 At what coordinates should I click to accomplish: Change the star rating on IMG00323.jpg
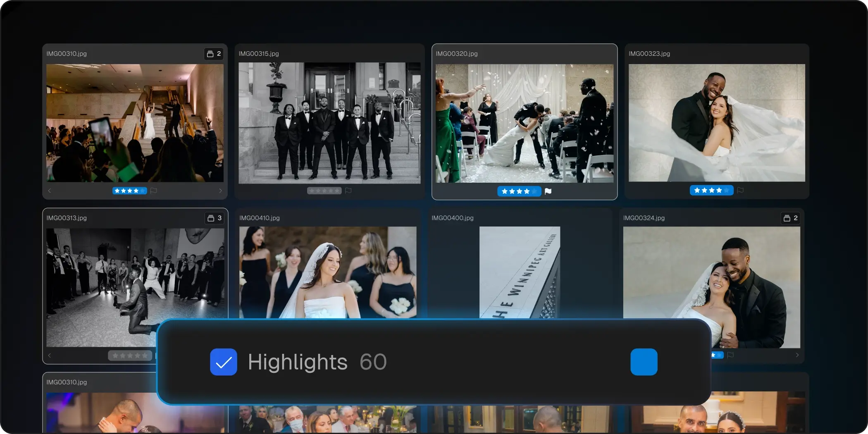point(712,190)
